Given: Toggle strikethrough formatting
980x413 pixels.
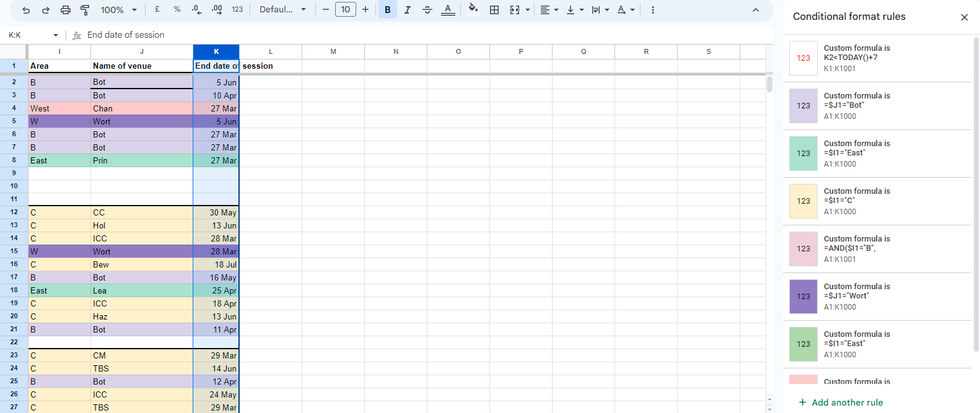Looking at the screenshot, I should coord(427,9).
